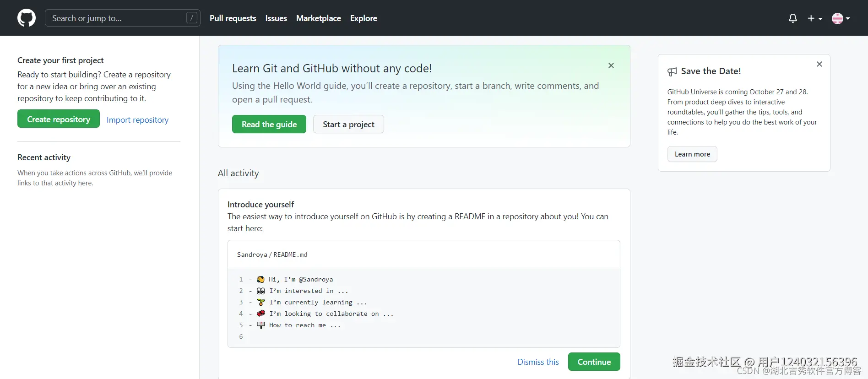
Task: Click the green Continue button
Action: (594, 362)
